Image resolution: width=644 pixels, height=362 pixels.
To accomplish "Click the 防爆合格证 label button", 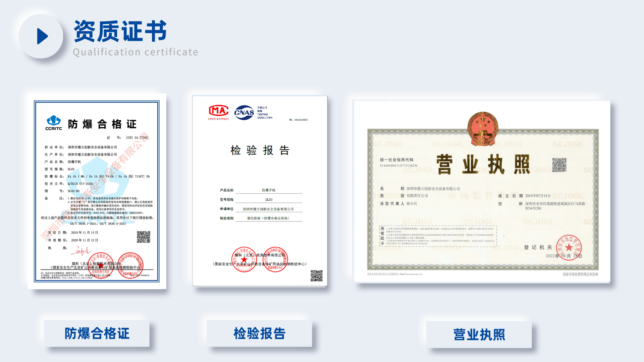I will point(97,333).
